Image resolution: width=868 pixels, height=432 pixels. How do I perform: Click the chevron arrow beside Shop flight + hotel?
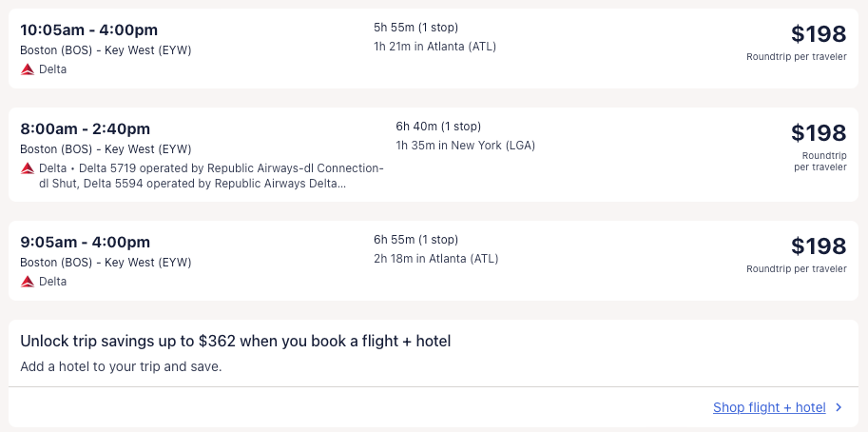[x=839, y=407]
